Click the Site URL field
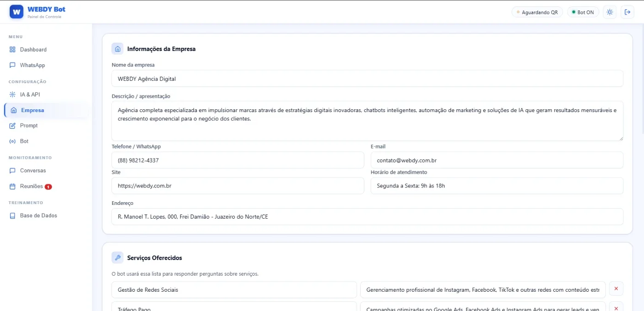 tap(238, 186)
